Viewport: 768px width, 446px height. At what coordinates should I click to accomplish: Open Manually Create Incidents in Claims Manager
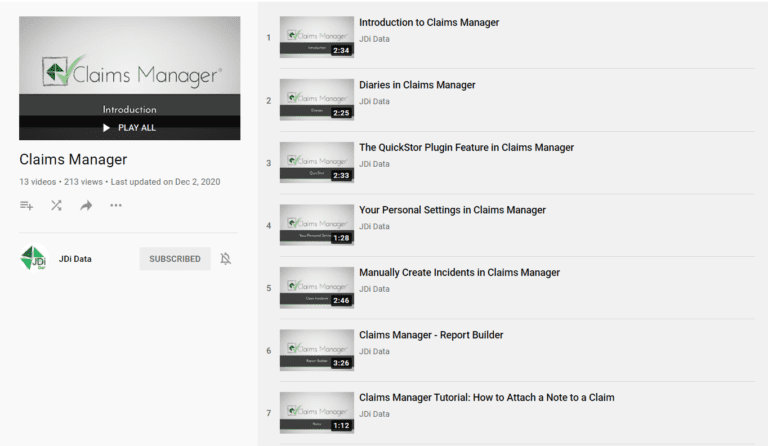[459, 273]
